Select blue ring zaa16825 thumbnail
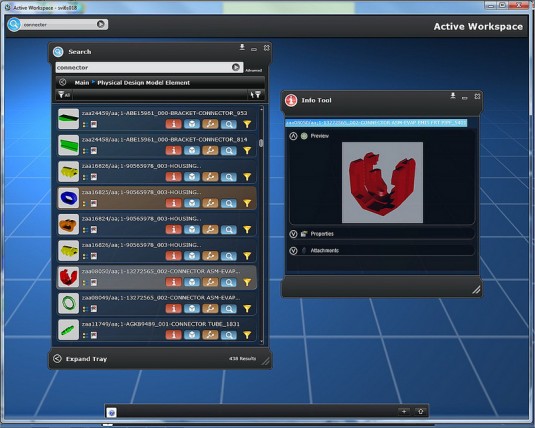Viewport: 535px width, 428px height. click(68, 198)
